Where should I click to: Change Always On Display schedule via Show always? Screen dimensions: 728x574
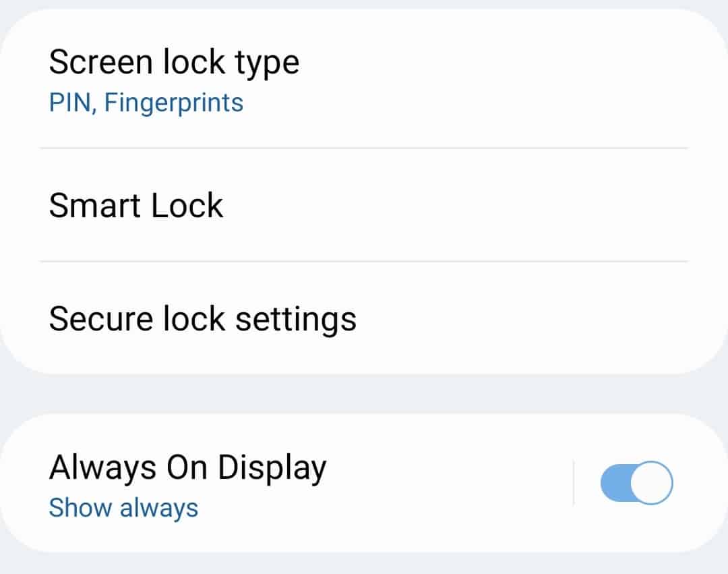[x=122, y=507]
